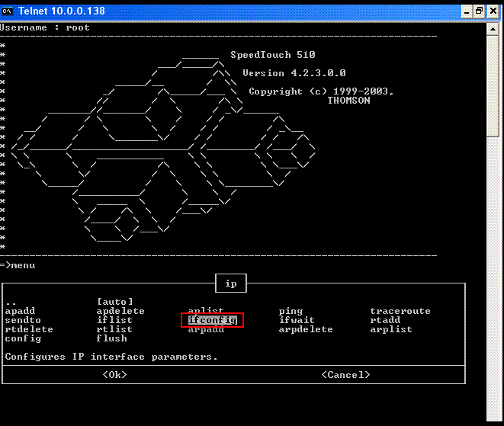Select the arpdelete command
The width and height of the screenshot is (504, 426).
[306, 330]
